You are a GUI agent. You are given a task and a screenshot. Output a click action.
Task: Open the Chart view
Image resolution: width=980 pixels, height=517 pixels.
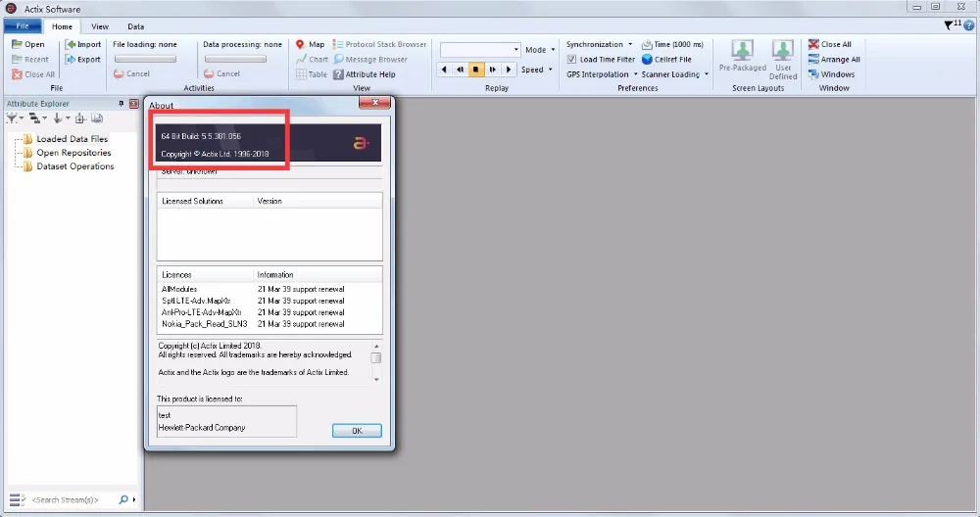point(312,60)
